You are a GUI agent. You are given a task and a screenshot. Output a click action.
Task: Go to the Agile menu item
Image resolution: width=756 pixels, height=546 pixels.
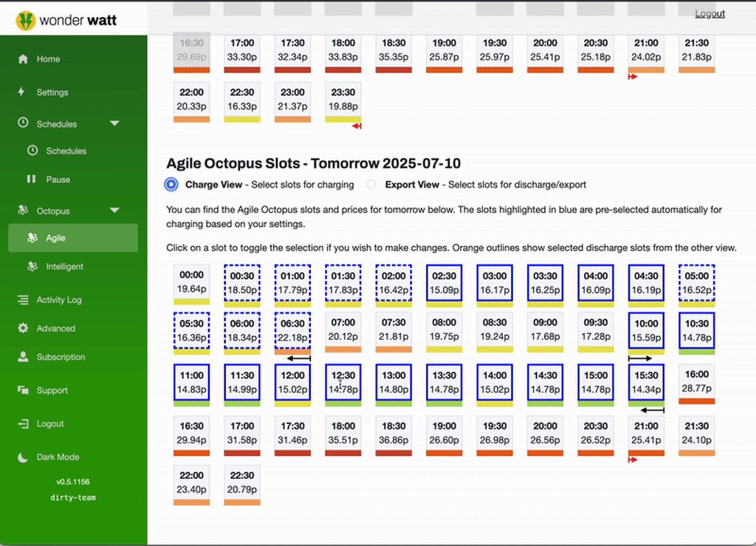pyautogui.click(x=55, y=239)
